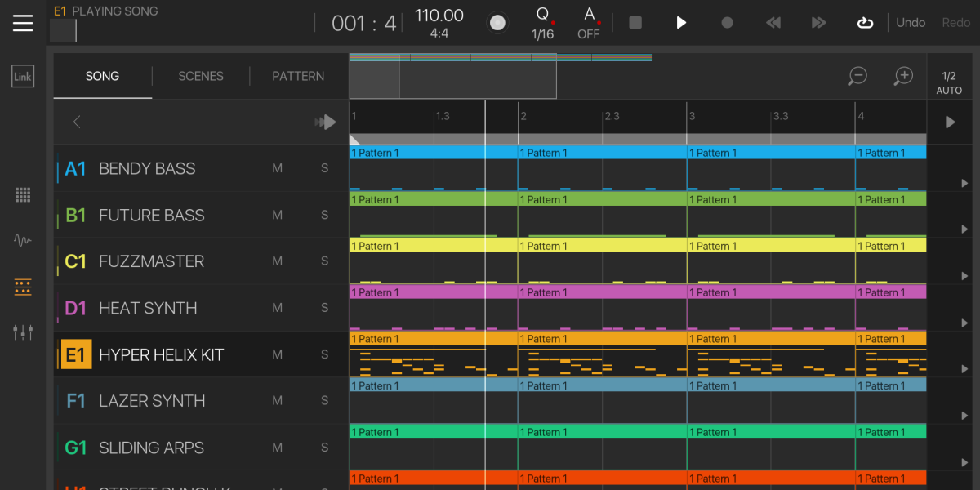Screen dimensions: 980x490
Task: Zoom in the timeline with plus magnifier
Action: [x=903, y=77]
